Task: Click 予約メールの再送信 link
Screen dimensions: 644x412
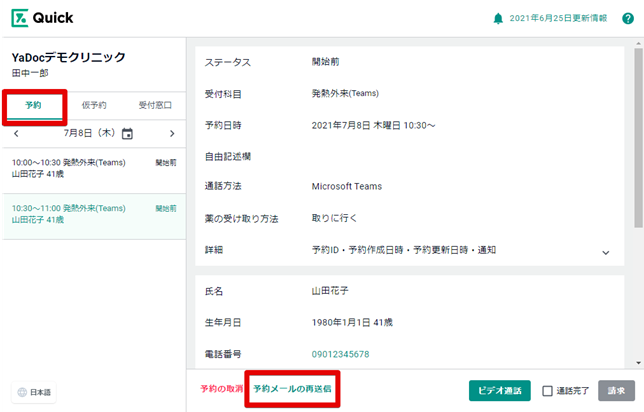Action: click(292, 388)
